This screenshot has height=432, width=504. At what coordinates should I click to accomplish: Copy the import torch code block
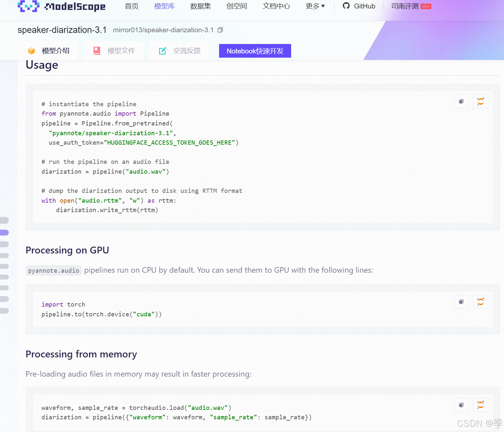(x=461, y=302)
